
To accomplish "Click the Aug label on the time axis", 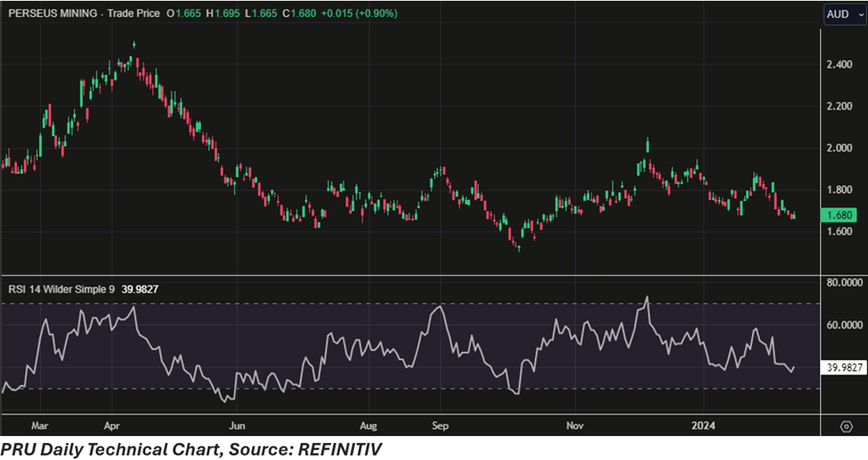I will (369, 425).
